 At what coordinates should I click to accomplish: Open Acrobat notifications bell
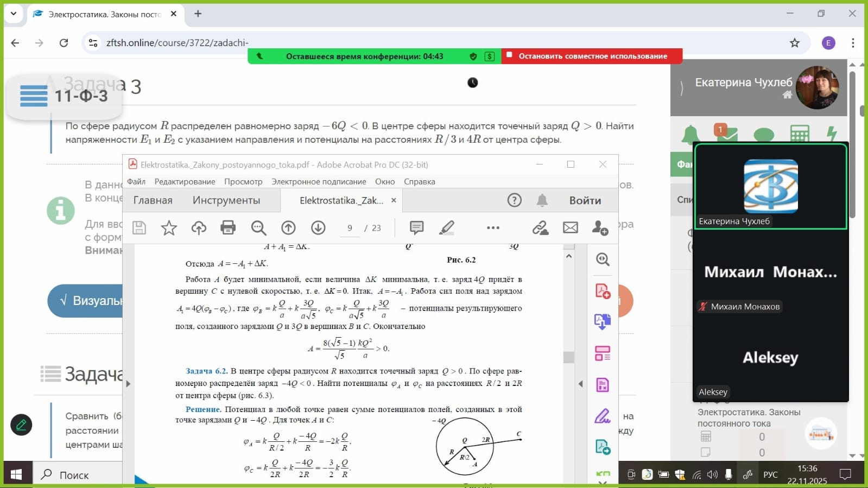pos(542,200)
